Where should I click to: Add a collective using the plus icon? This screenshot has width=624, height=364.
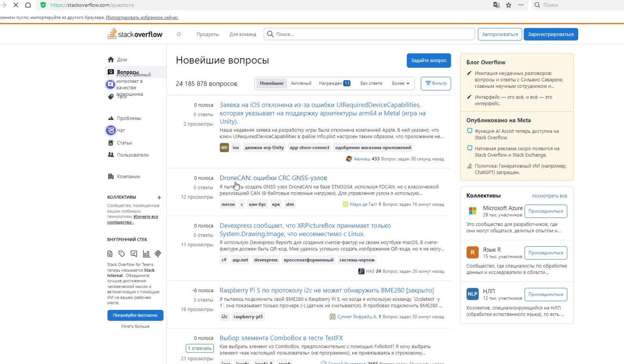(x=159, y=198)
